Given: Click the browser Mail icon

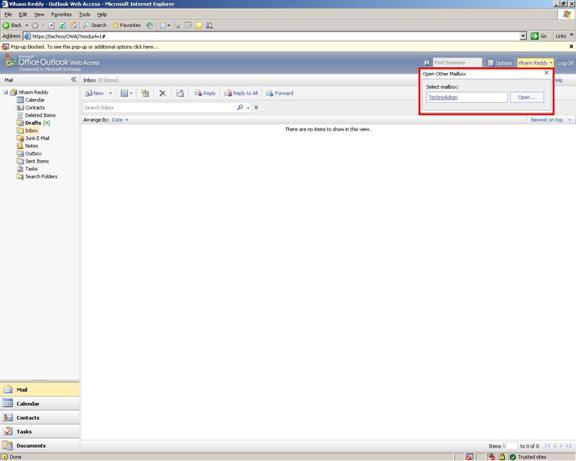Looking at the screenshot, I should pyautogui.click(x=163, y=25).
